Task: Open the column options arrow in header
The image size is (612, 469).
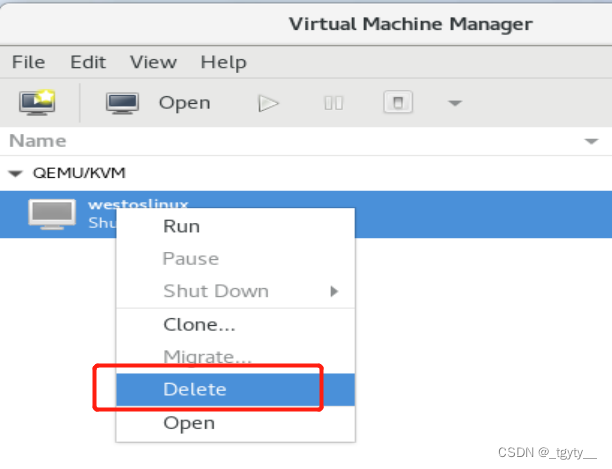Action: click(590, 141)
